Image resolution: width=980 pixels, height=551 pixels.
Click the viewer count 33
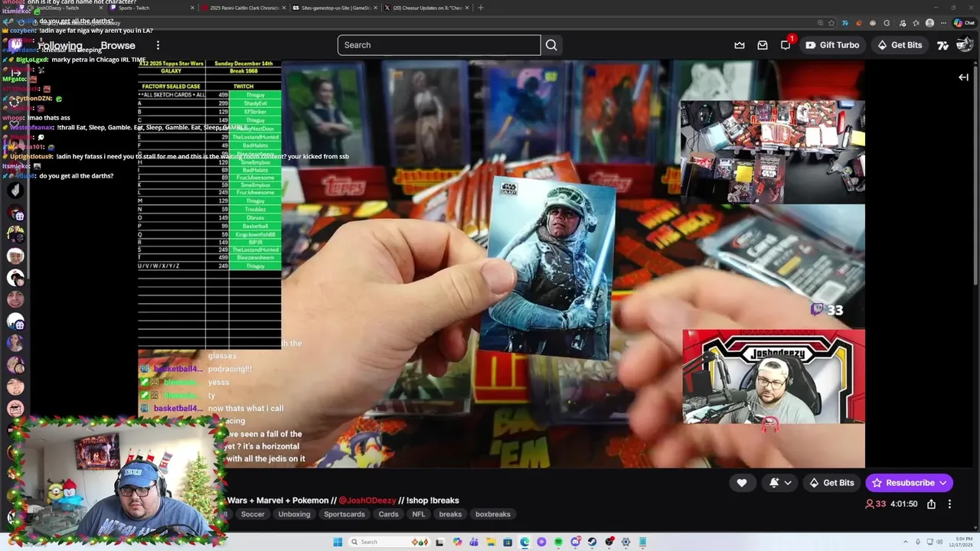click(x=875, y=504)
